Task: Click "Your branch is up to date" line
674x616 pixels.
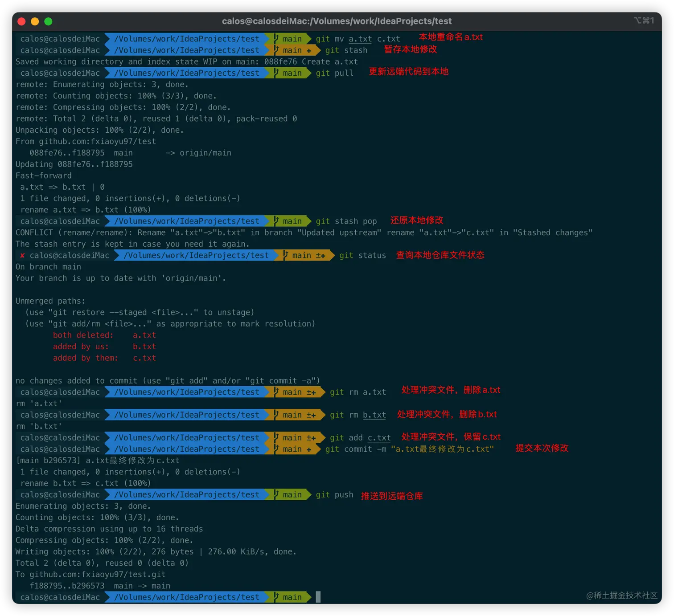Action: click(120, 278)
